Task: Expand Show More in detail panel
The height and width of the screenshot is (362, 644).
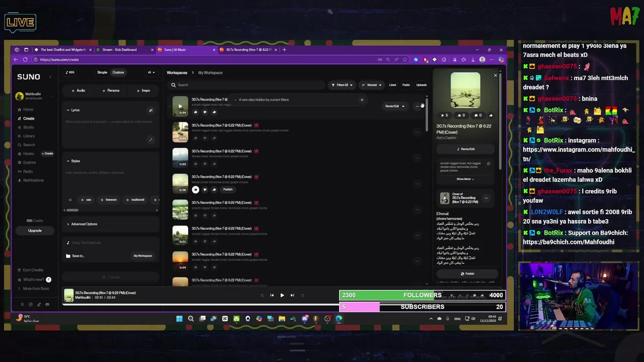Action: pos(465,179)
